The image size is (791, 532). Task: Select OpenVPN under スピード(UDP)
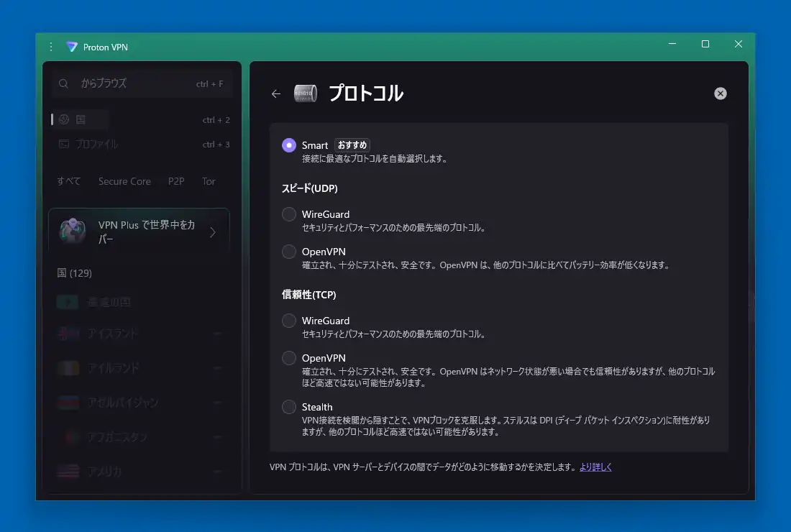click(289, 252)
